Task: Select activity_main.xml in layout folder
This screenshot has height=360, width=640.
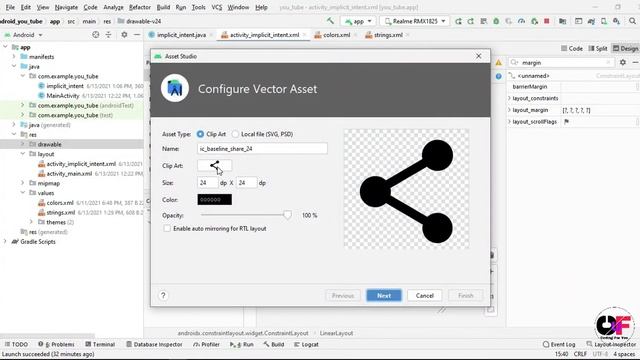Action: (69, 173)
